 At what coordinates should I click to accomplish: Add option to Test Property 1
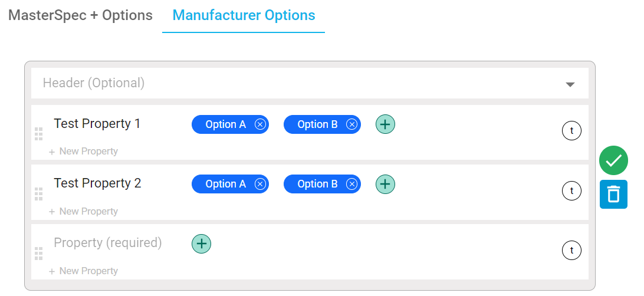(385, 124)
